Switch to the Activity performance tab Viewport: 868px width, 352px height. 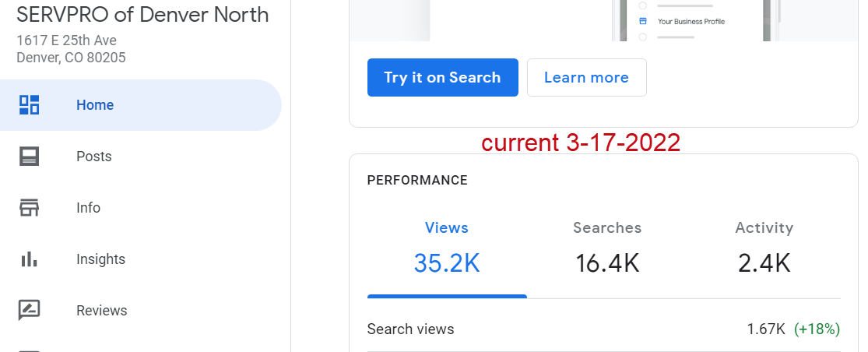tap(764, 249)
